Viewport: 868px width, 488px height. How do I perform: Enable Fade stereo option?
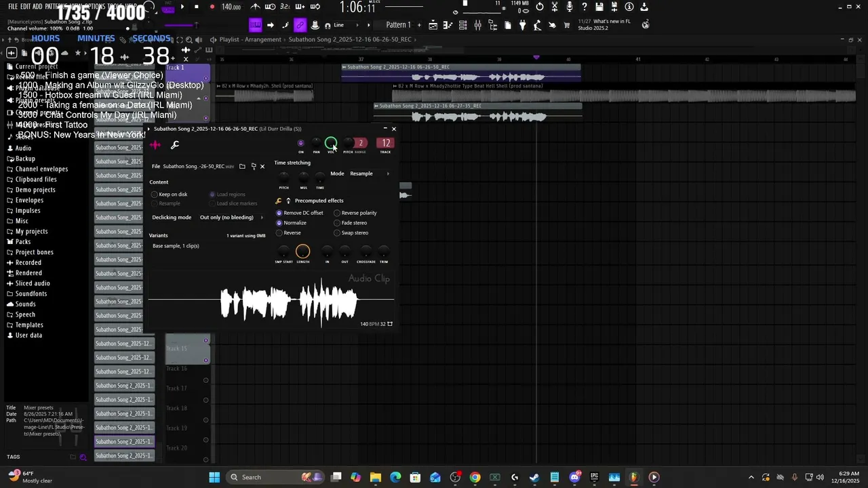pyautogui.click(x=351, y=223)
